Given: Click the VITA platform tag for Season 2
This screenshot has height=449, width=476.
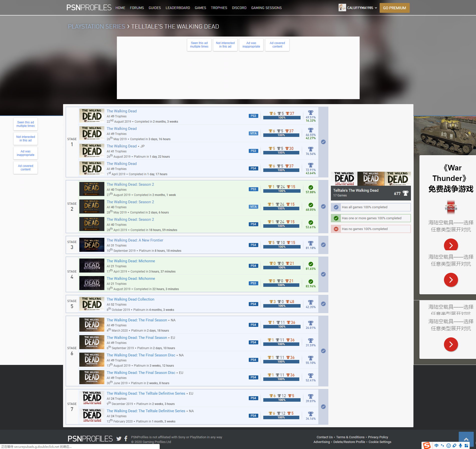Looking at the screenshot, I should coord(254,207).
